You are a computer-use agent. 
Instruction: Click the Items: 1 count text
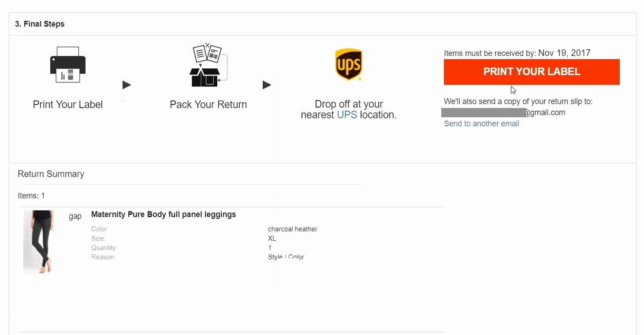31,196
